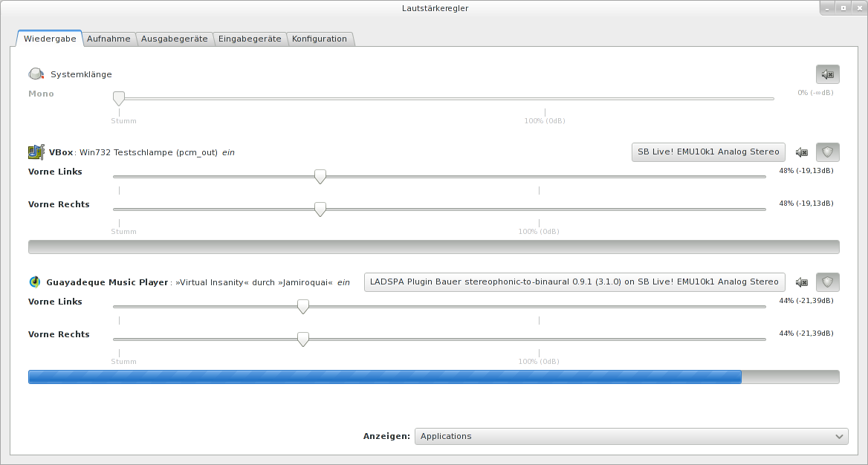The width and height of the screenshot is (868, 465).
Task: Click the VBox application icon
Action: click(36, 152)
